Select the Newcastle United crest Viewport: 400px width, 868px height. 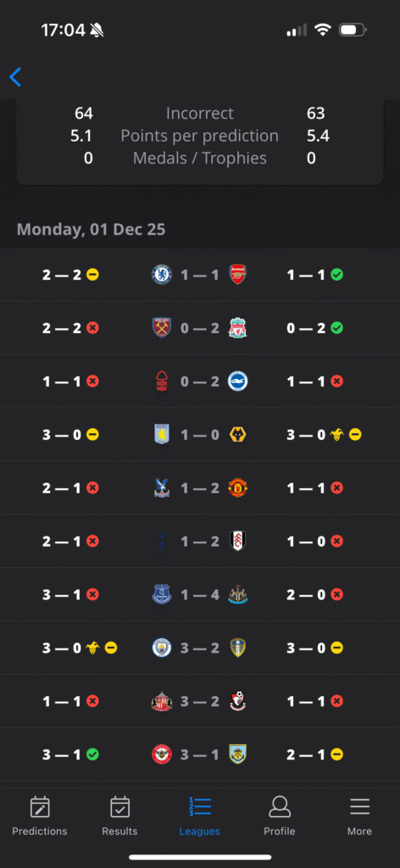[x=238, y=594]
